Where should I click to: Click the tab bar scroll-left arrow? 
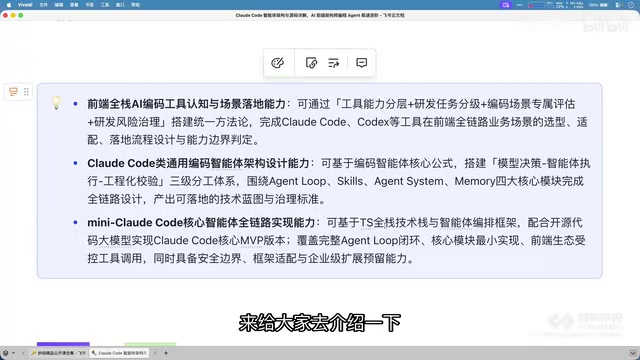click(23, 353)
